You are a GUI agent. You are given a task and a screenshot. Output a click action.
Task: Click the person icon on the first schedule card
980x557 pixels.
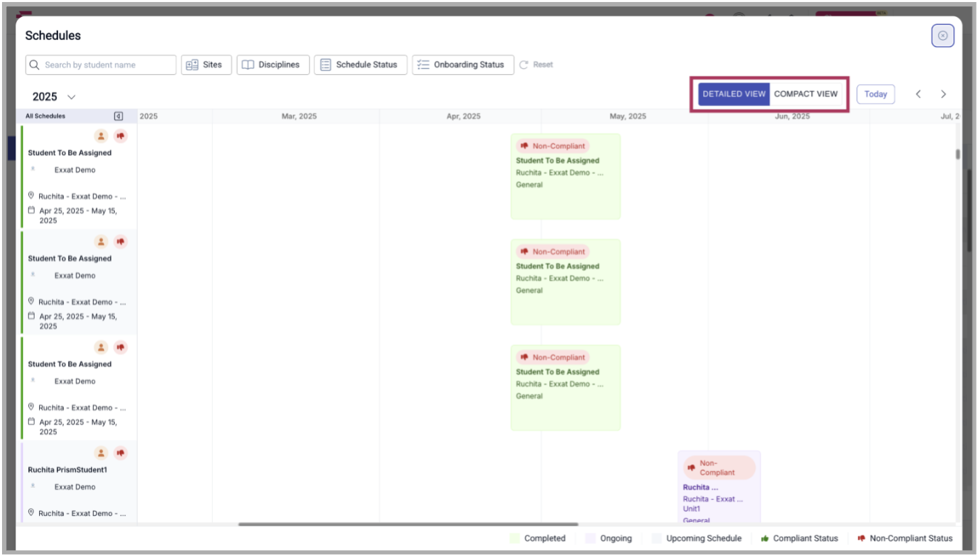101,136
